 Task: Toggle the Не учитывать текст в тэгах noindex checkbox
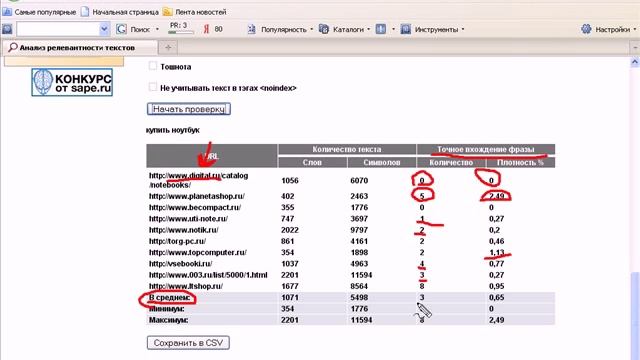click(x=153, y=87)
